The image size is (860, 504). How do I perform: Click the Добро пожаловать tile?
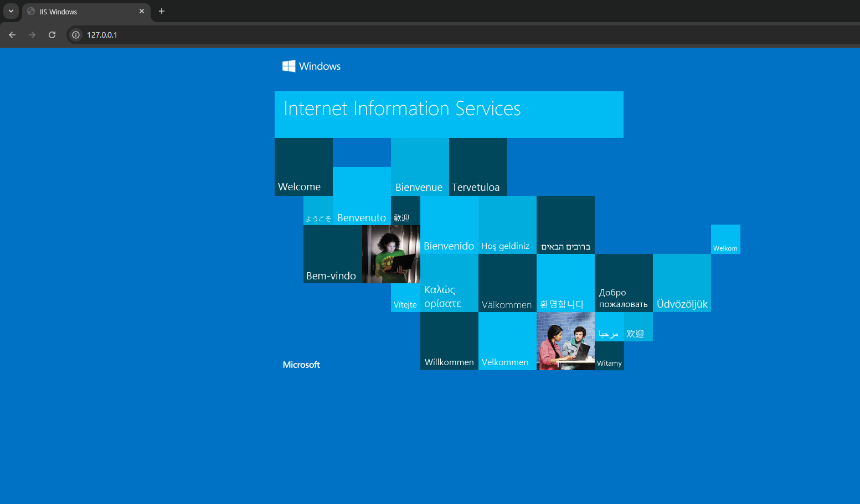click(x=624, y=283)
